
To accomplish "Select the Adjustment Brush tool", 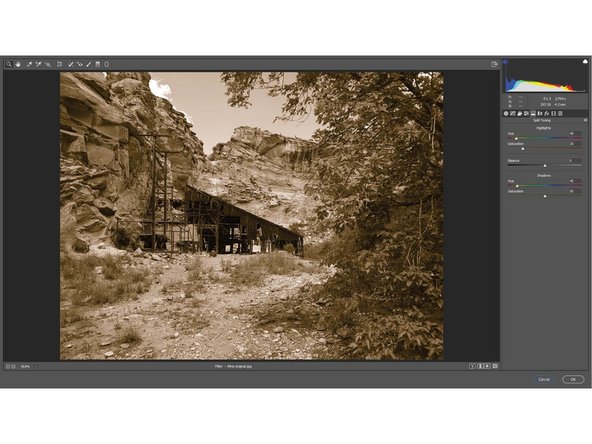I will (88, 65).
